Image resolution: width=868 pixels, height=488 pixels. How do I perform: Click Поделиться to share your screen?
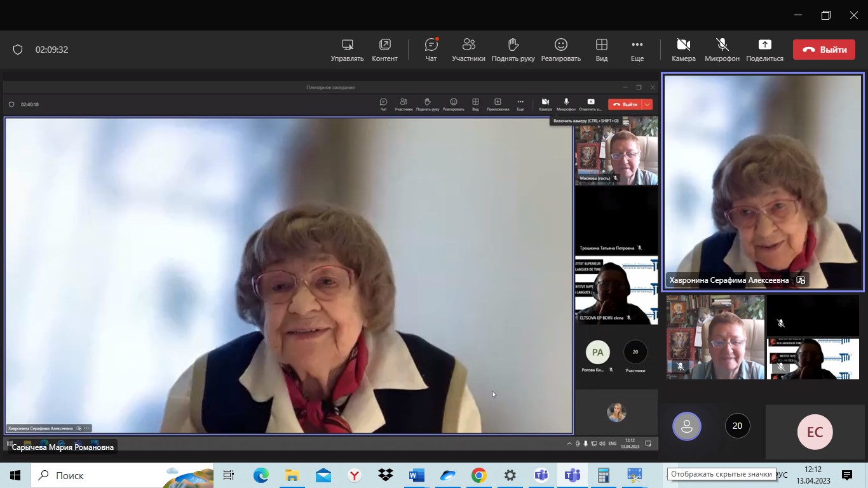click(764, 50)
